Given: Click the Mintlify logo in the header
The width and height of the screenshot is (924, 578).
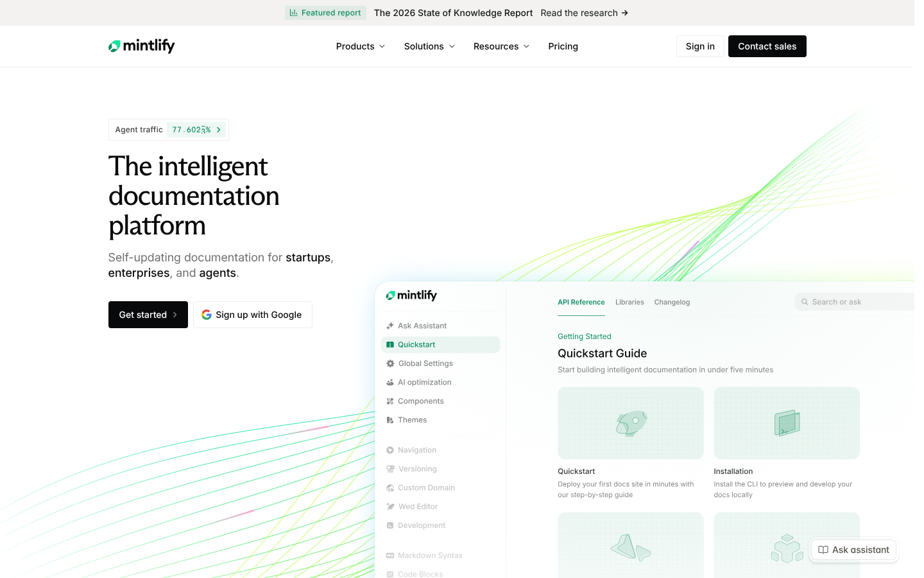Looking at the screenshot, I should click(x=141, y=46).
